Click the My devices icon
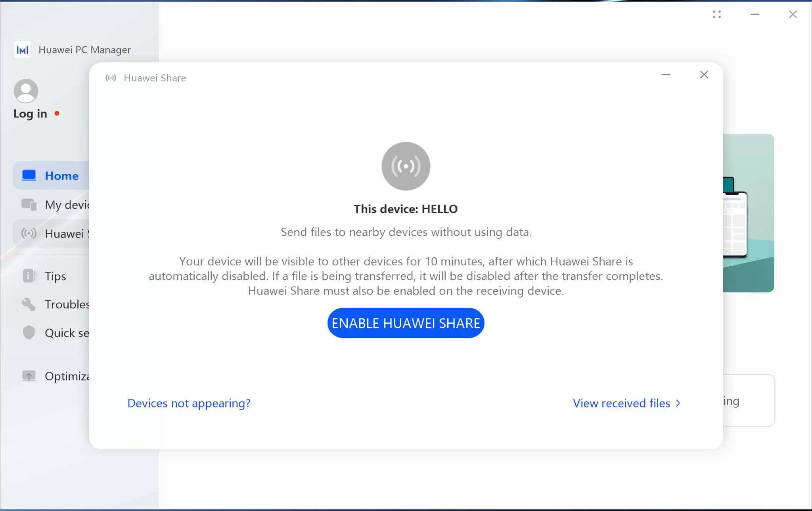The width and height of the screenshot is (812, 511). 29,205
